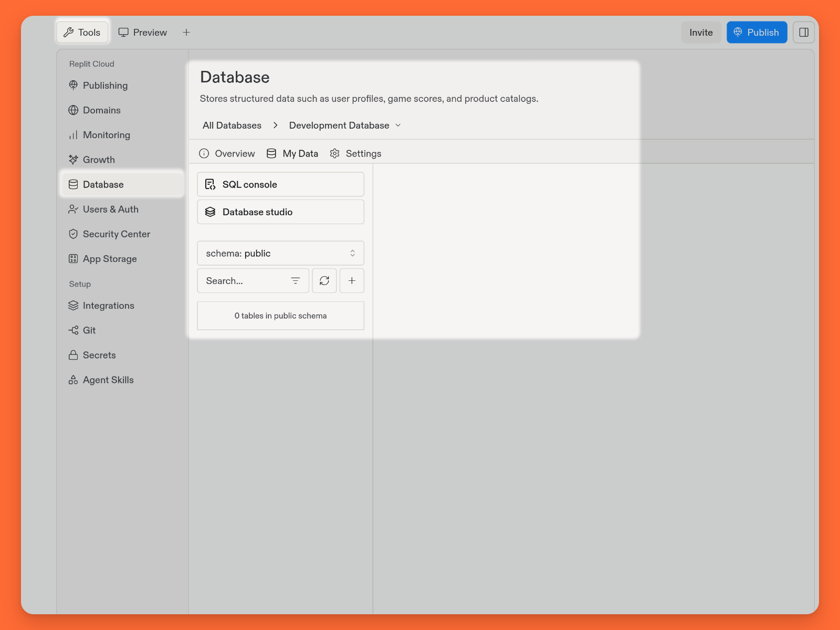Launch Database studio
The height and width of the screenshot is (630, 840).
click(x=280, y=212)
